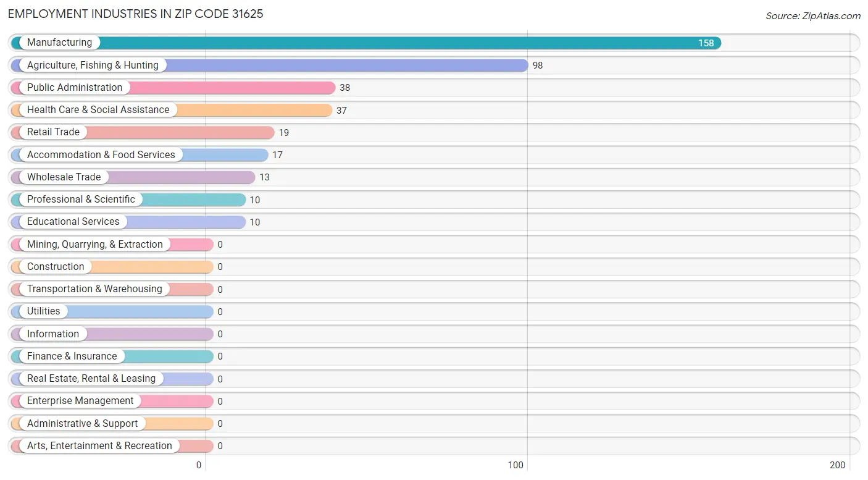Click the Enterprise Management label
Viewport: 868px width, 480px height.
(x=80, y=400)
